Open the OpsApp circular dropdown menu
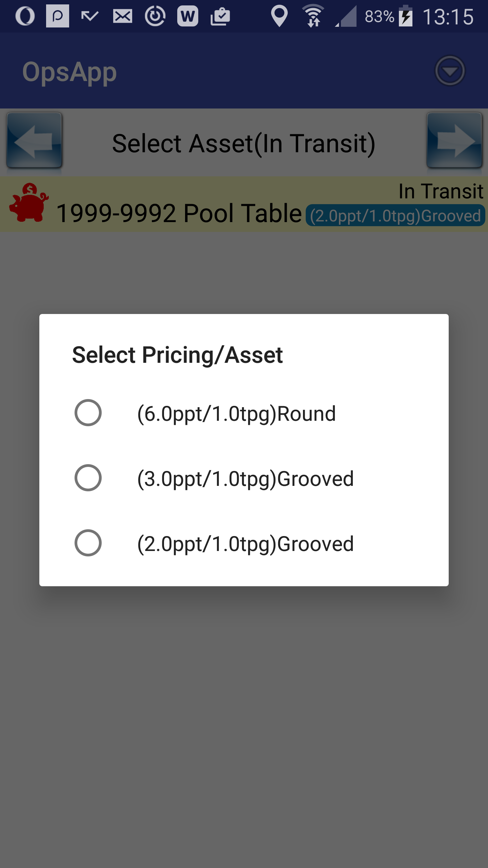This screenshot has height=868, width=488. [x=450, y=71]
